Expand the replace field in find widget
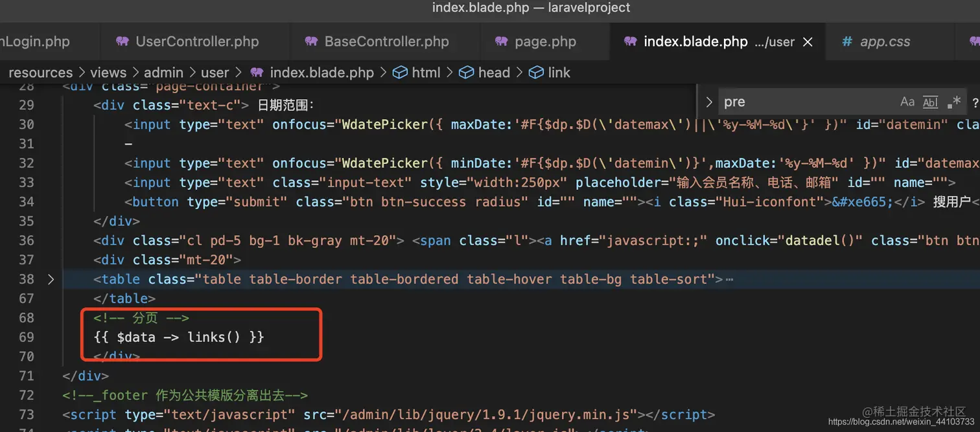 coord(709,102)
